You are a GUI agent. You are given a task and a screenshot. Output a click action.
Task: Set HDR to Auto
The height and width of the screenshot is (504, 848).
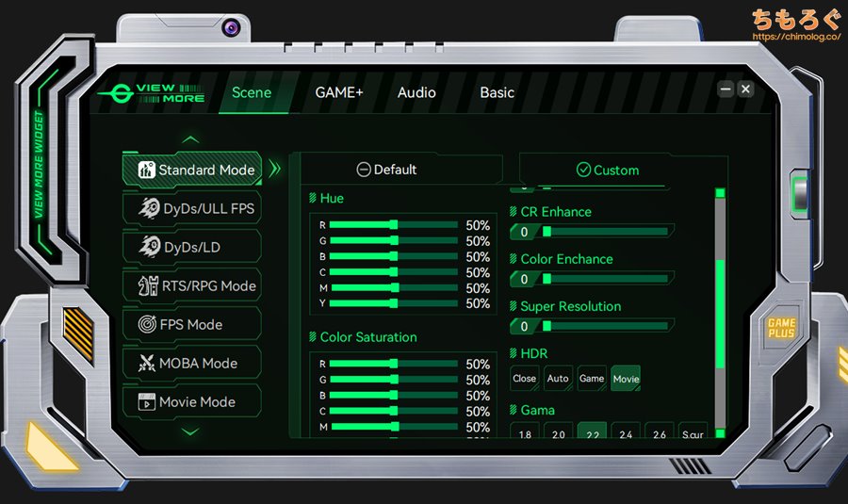tap(558, 379)
